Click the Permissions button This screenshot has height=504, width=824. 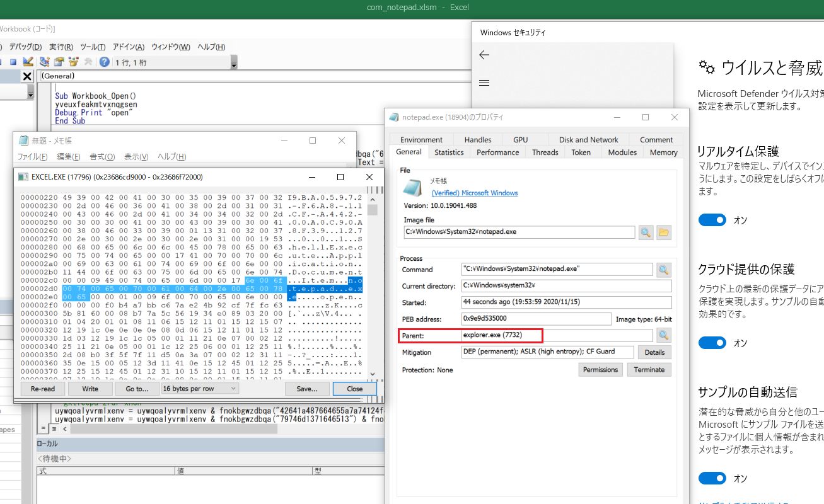[x=600, y=370]
